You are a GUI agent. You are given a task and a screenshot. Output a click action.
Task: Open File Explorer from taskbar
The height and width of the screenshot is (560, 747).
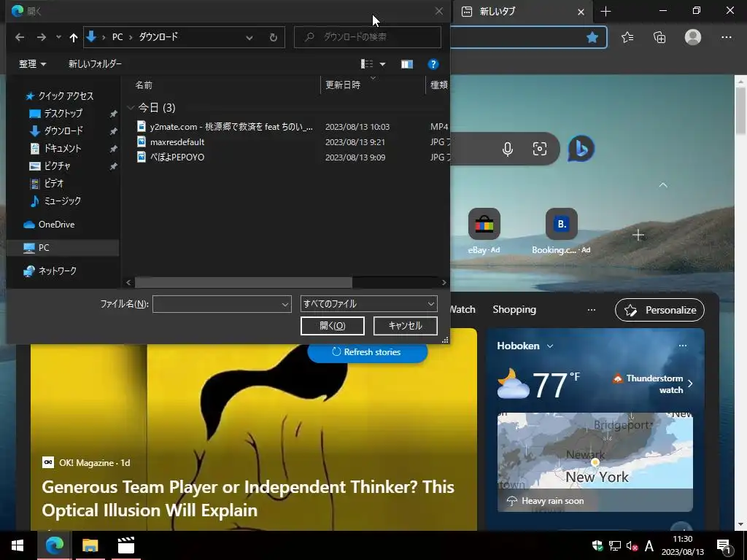[90, 545]
